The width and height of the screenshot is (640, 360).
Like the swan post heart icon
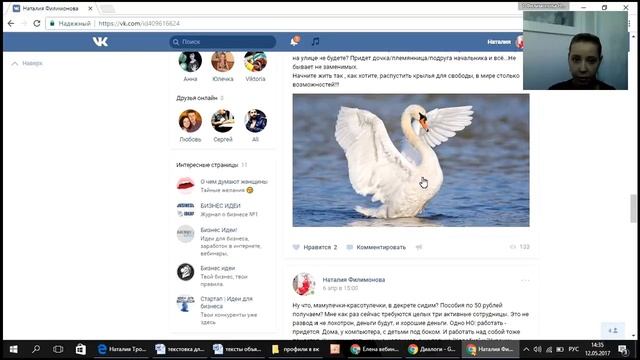[296, 247]
